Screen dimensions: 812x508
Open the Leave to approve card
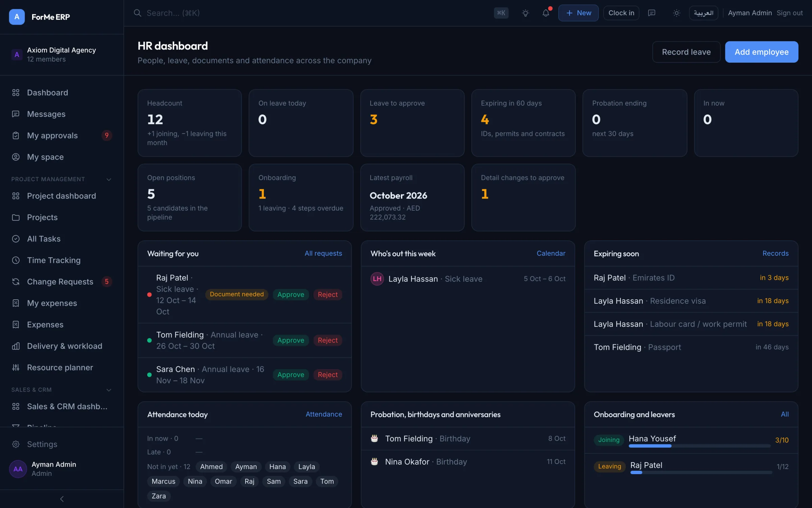coord(412,123)
